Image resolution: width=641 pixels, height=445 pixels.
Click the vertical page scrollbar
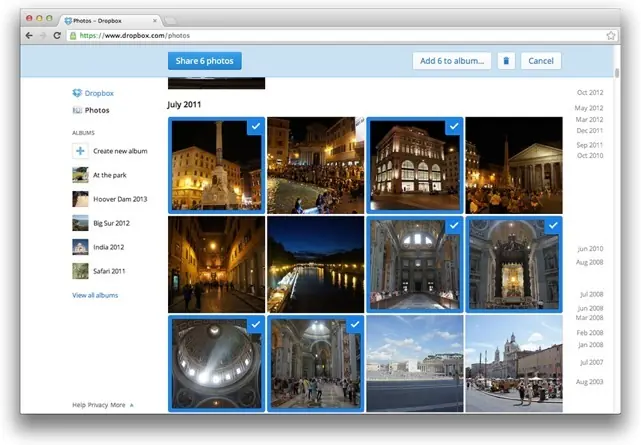(617, 74)
